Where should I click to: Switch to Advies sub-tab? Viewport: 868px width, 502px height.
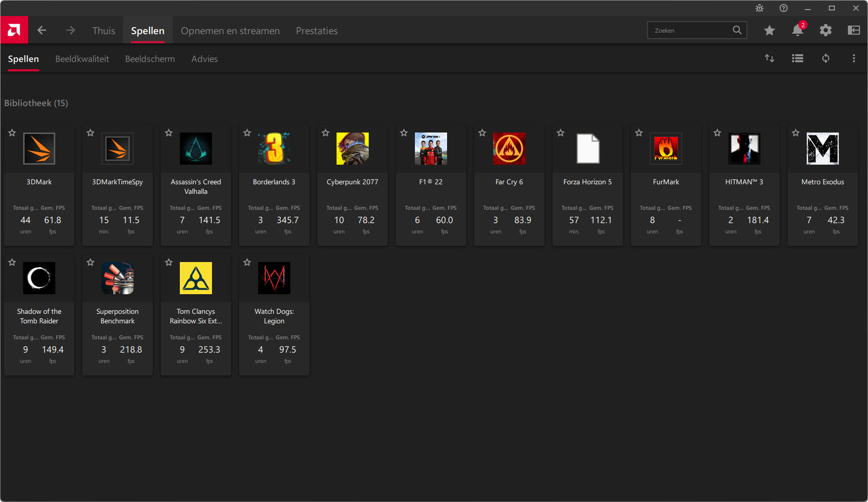204,59
